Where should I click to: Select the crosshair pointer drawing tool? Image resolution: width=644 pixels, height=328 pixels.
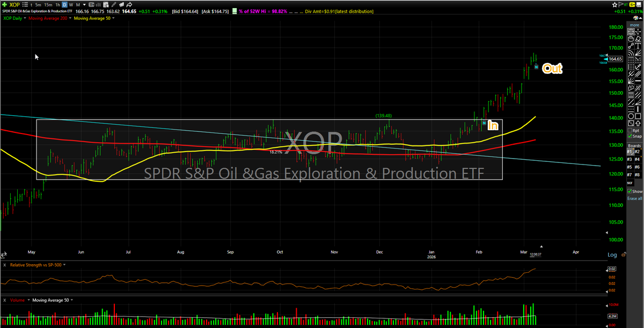coord(639,32)
